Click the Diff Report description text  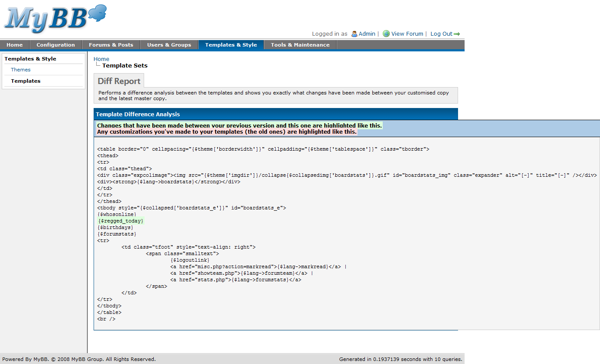tap(273, 95)
